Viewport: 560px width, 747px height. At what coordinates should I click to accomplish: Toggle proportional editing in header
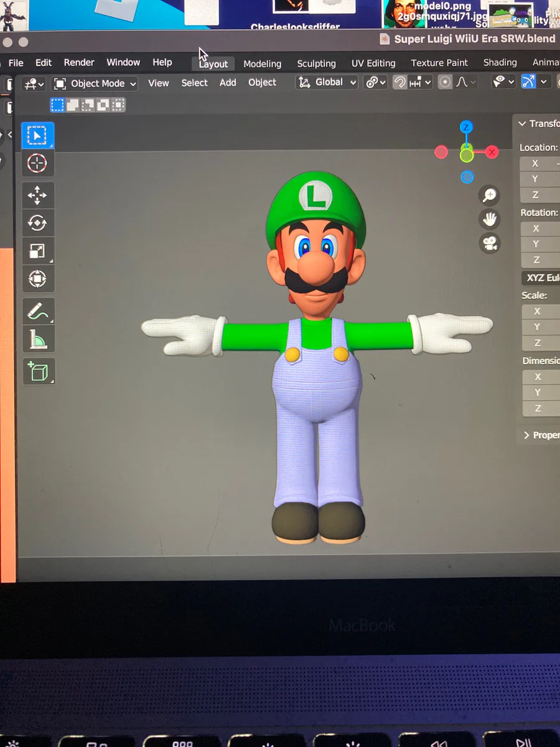click(x=445, y=82)
